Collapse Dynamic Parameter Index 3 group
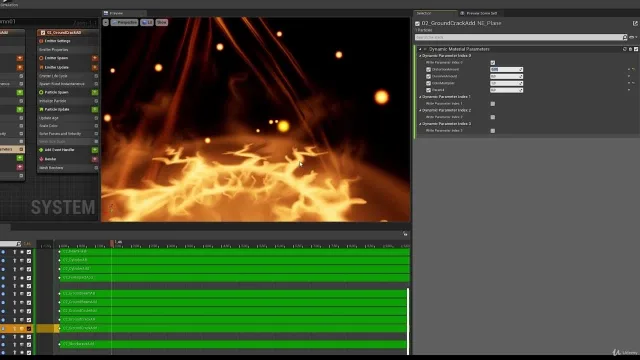The image size is (640, 360). click(x=420, y=124)
